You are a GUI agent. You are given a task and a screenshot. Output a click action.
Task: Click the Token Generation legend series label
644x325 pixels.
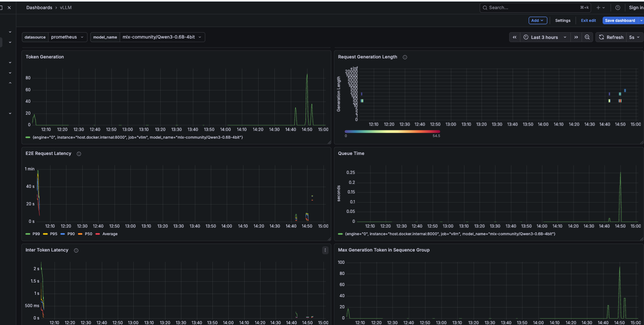click(x=138, y=137)
